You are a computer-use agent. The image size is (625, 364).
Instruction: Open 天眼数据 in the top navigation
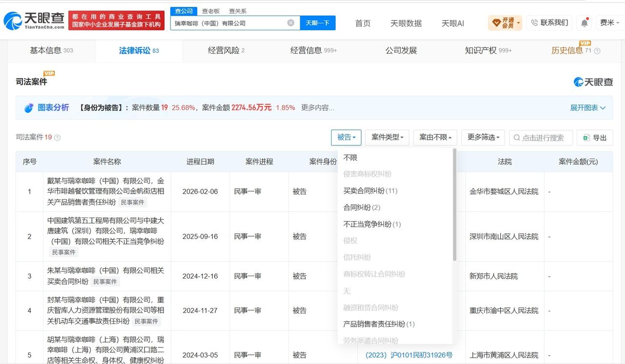[x=406, y=23]
